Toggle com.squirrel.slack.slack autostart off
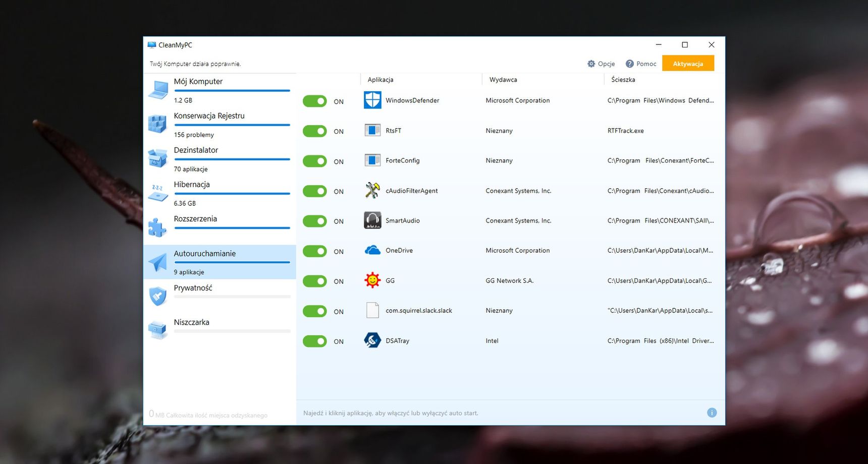 tap(315, 311)
